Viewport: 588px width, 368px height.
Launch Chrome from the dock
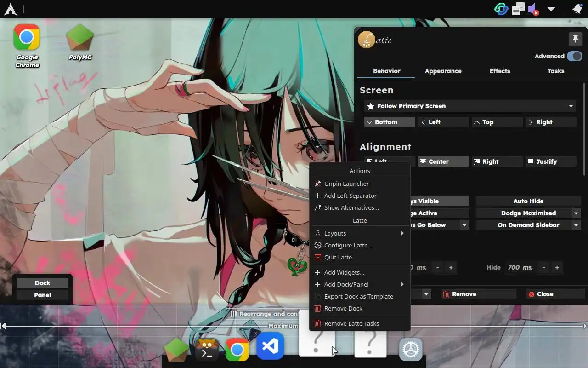coord(237,350)
